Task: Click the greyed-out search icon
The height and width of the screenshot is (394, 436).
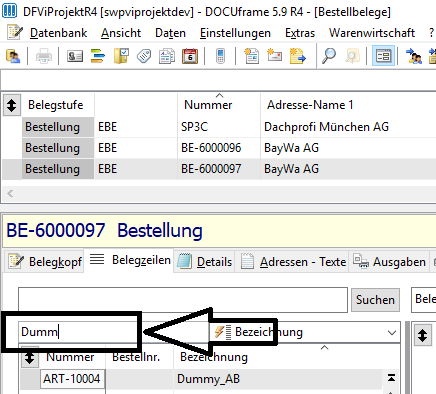Action: (x=352, y=56)
